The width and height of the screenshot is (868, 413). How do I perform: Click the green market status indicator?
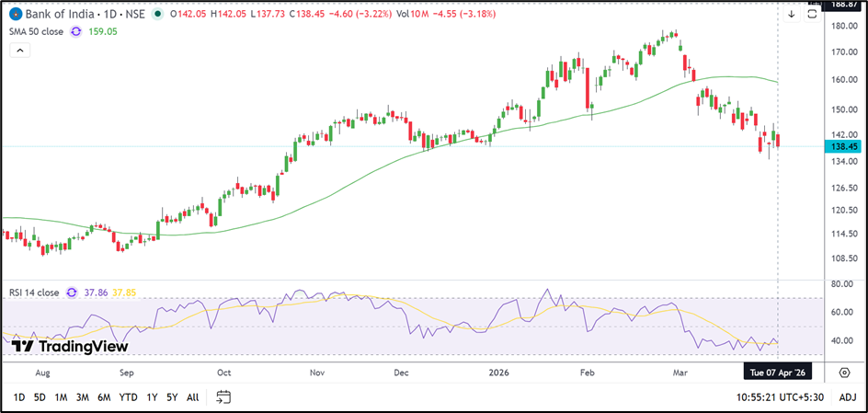coord(159,15)
